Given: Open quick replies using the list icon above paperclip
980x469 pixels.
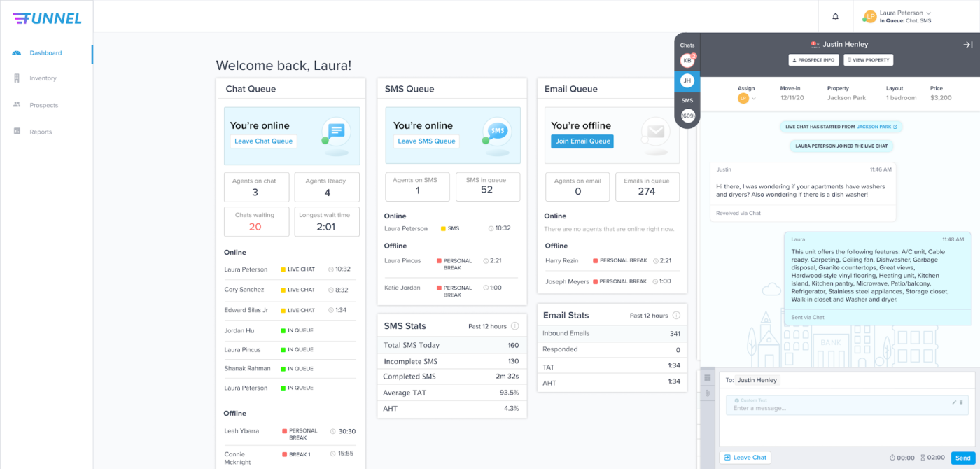Looking at the screenshot, I should tap(708, 378).
